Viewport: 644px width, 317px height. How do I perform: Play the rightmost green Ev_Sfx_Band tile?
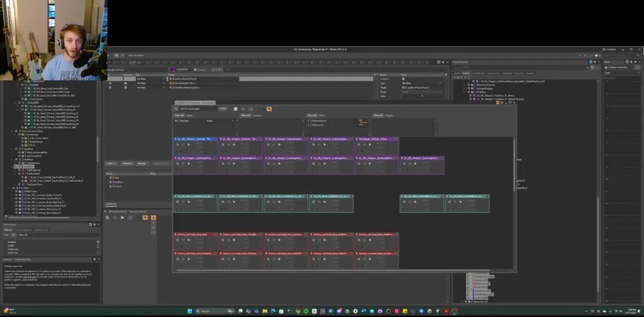(x=460, y=201)
